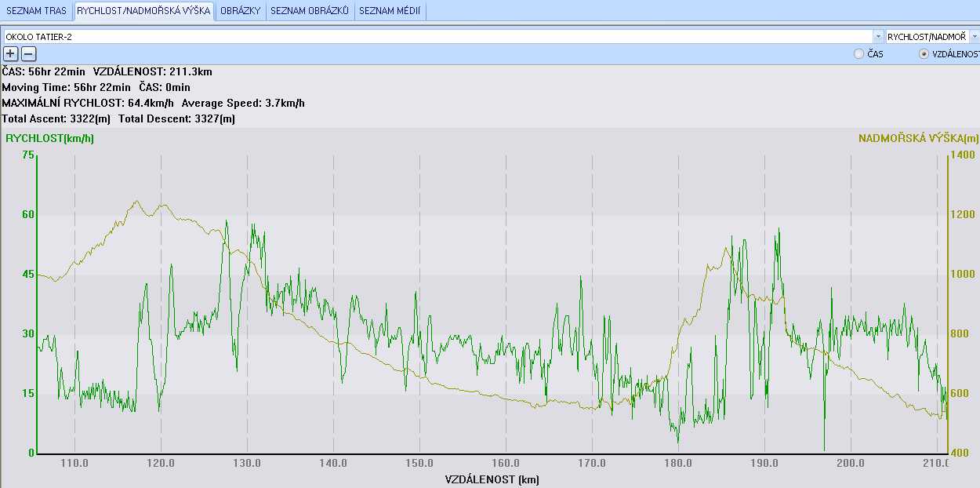
Task: Select the VZDÁLENOST radio button
Action: click(x=924, y=54)
